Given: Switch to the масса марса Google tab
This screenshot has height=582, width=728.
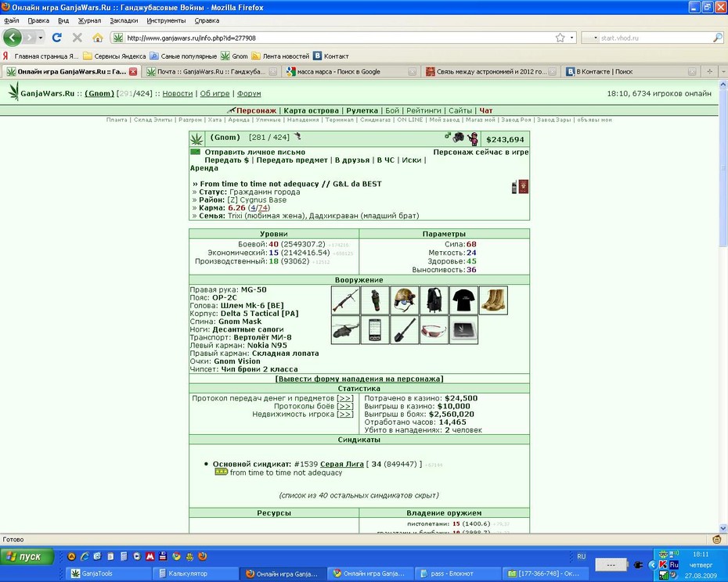Looking at the screenshot, I should tap(351, 71).
